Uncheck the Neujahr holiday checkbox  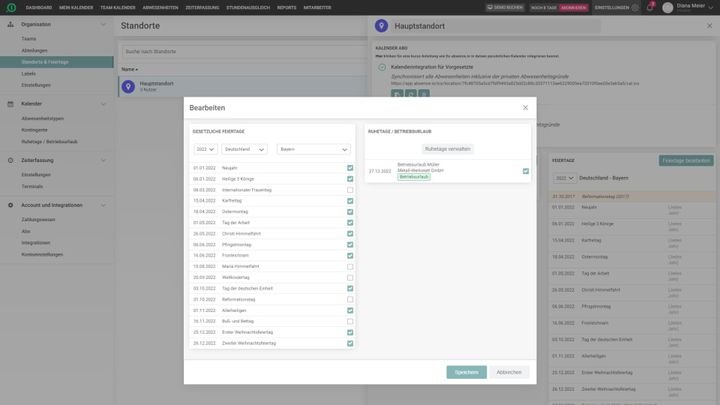(x=350, y=168)
